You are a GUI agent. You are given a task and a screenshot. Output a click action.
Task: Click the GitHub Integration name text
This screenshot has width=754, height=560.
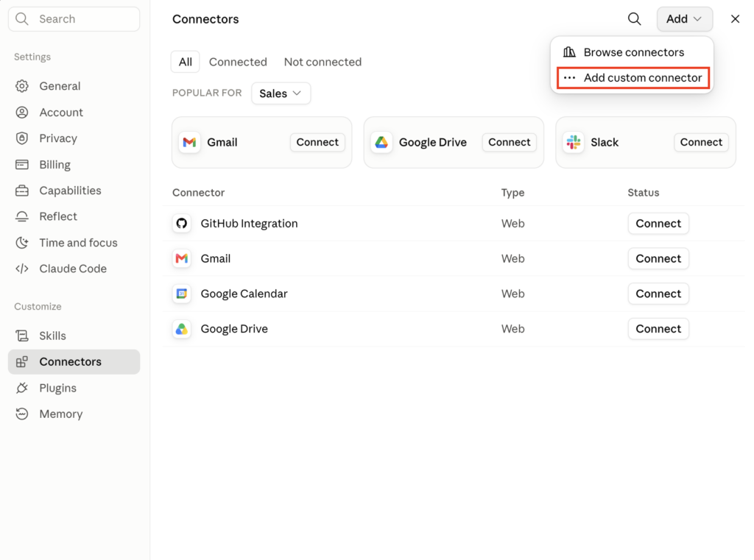click(249, 224)
